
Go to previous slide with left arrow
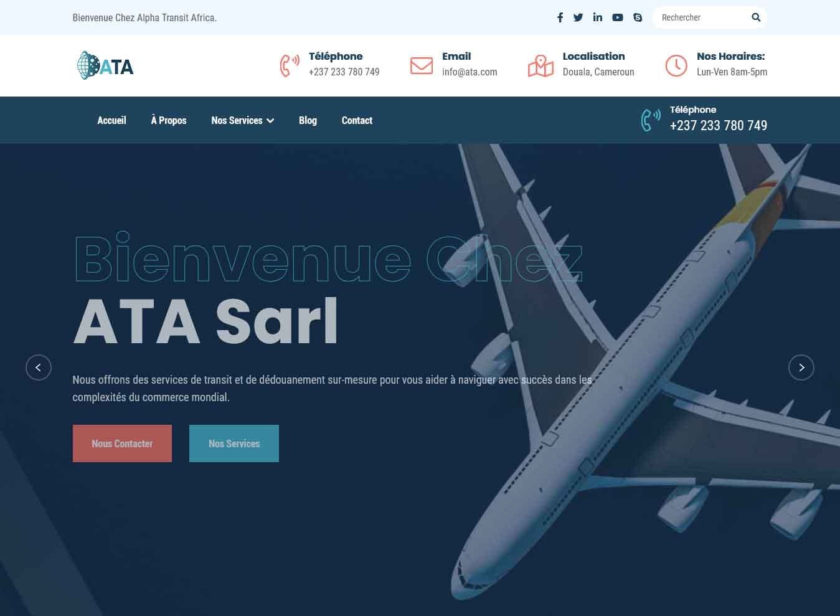[39, 367]
